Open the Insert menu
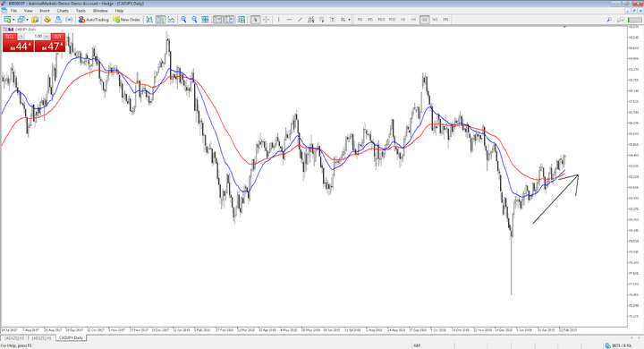The image size is (644, 349). pyautogui.click(x=45, y=11)
